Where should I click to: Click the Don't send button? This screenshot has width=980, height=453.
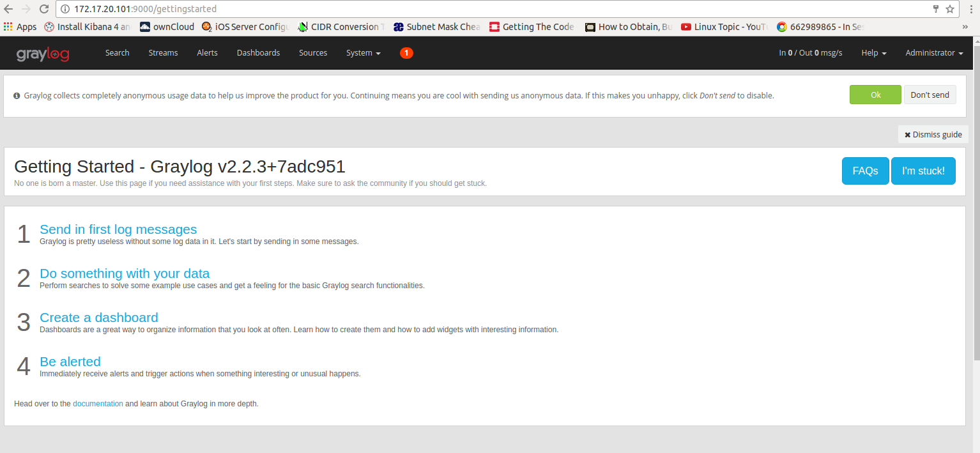coord(930,95)
